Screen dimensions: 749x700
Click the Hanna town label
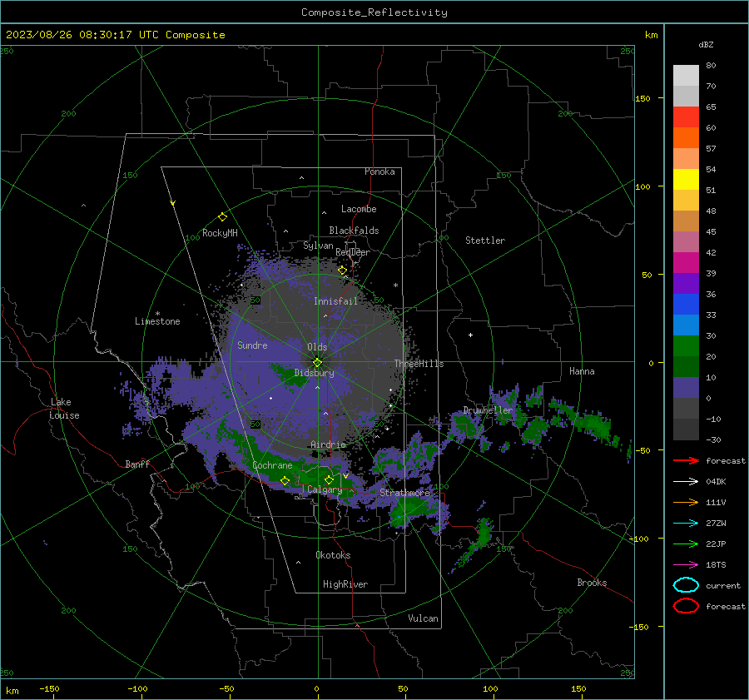[582, 371]
